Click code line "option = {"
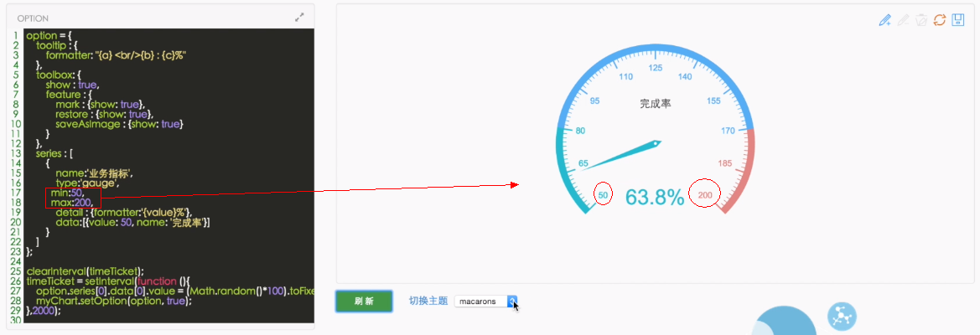The height and width of the screenshot is (335, 980). pyautogui.click(x=49, y=35)
